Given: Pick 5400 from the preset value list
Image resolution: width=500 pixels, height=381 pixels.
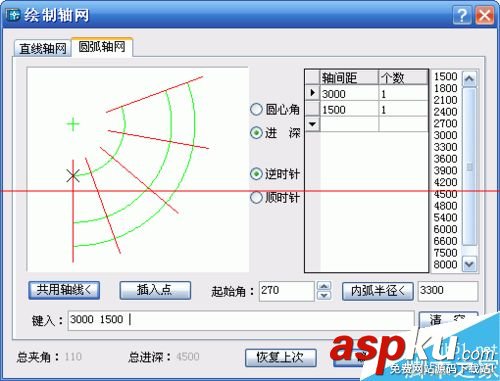Looking at the screenshot, I should click(x=445, y=217).
